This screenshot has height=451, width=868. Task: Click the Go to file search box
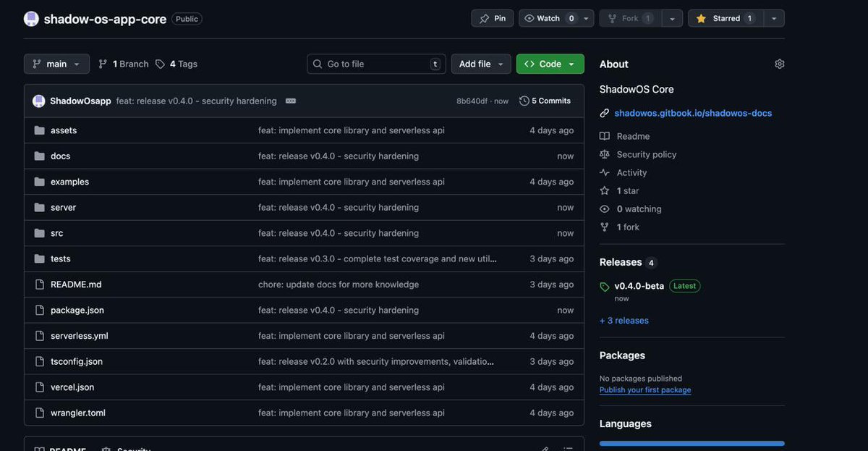(376, 63)
